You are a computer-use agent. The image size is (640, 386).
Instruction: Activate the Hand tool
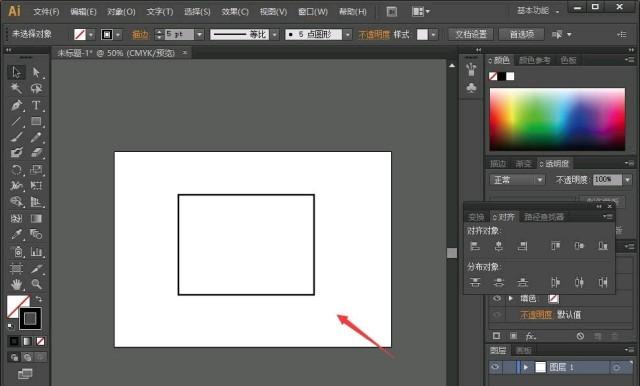click(x=16, y=284)
